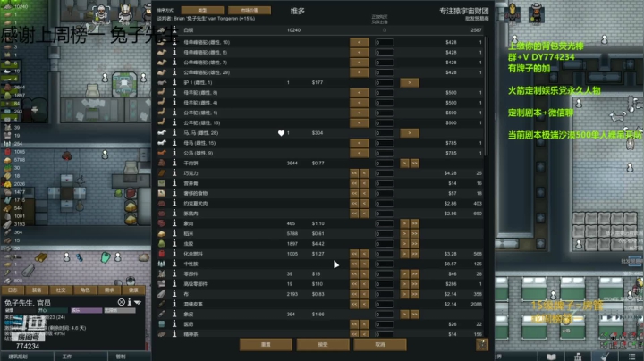Buy one medicine $26 with < button
Viewport: 644px width, 361px height.
point(364,324)
